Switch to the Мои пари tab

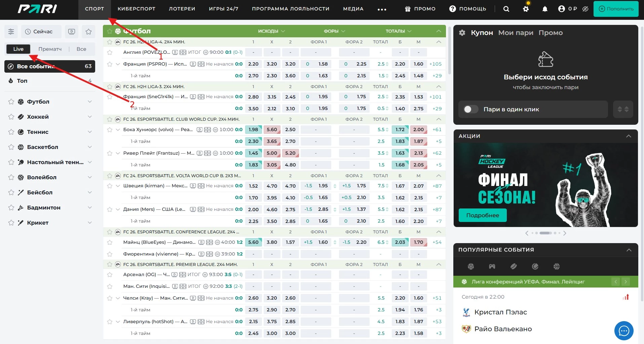(x=516, y=33)
